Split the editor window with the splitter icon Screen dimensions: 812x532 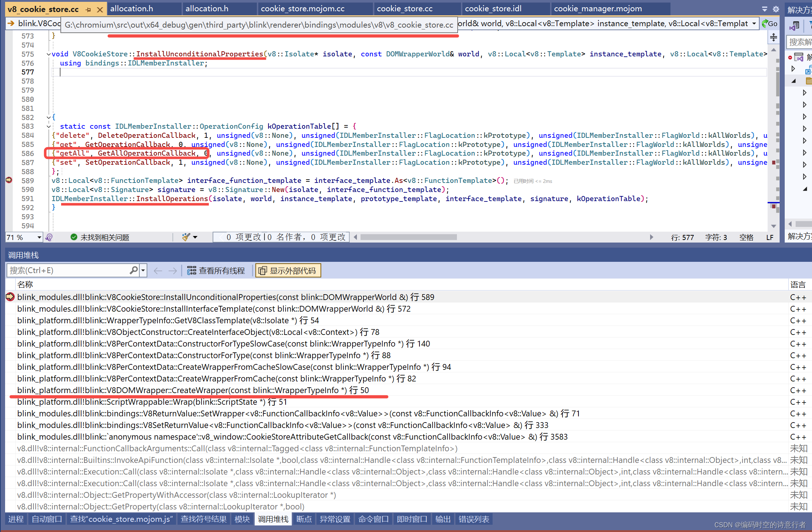pos(773,37)
